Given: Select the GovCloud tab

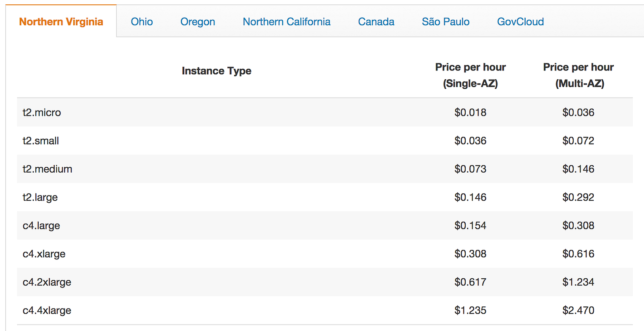Looking at the screenshot, I should [x=520, y=22].
